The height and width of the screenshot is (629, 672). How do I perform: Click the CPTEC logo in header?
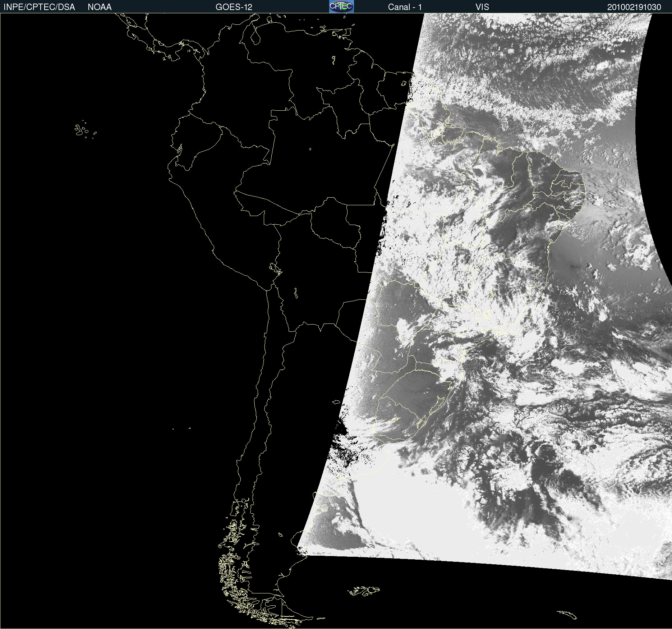pyautogui.click(x=341, y=6)
